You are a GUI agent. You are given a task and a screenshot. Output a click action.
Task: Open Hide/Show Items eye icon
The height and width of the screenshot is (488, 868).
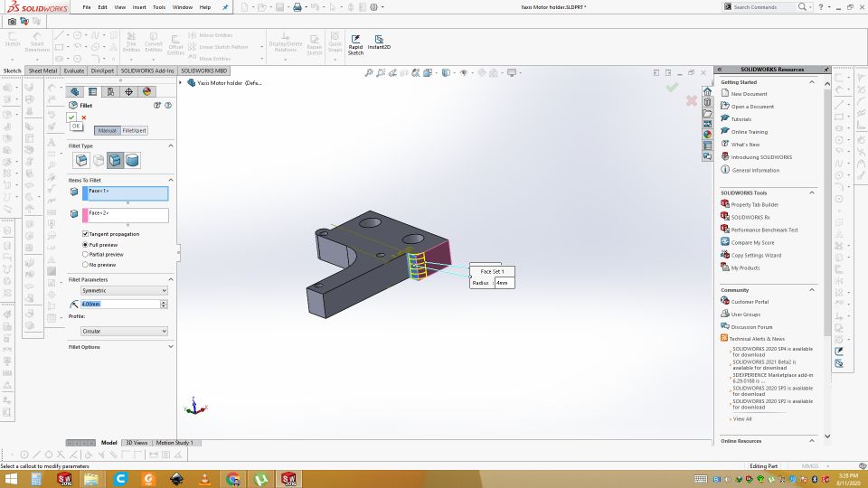(x=464, y=73)
